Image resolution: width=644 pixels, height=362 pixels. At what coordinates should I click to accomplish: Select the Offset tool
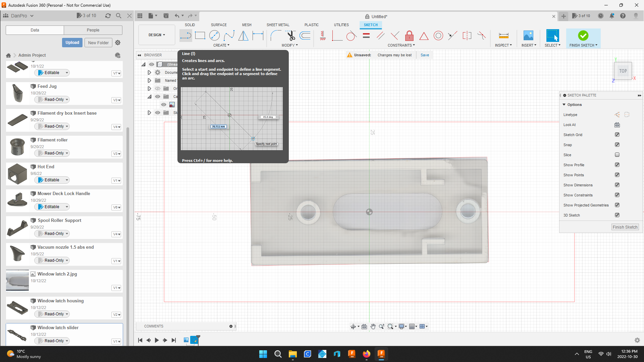pyautogui.click(x=305, y=36)
